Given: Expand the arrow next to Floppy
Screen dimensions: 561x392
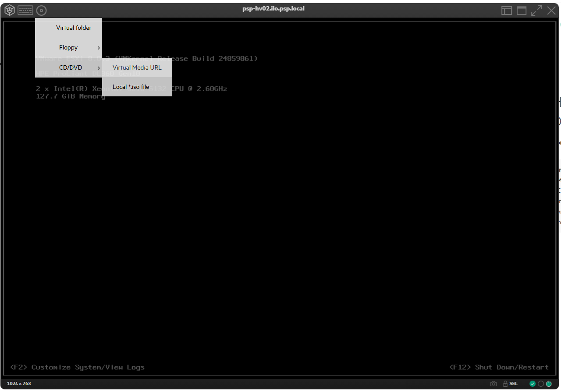Looking at the screenshot, I should pos(99,48).
